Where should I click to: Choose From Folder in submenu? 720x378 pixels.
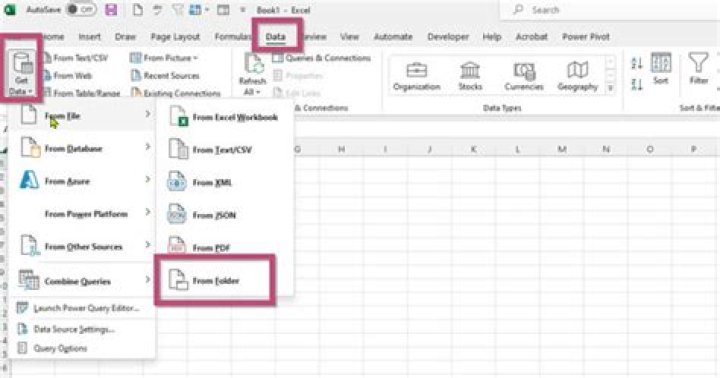215,280
